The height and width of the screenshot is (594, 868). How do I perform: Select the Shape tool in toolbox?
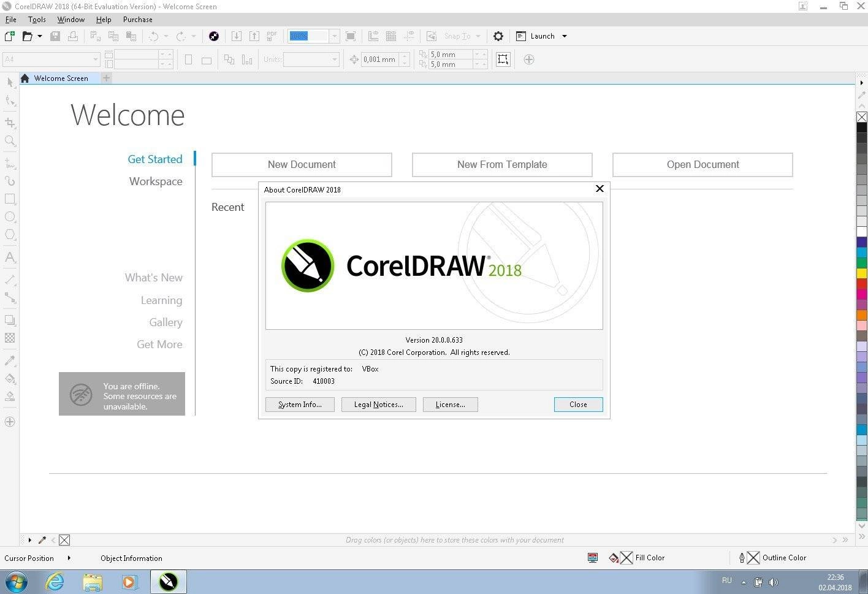[x=10, y=101]
